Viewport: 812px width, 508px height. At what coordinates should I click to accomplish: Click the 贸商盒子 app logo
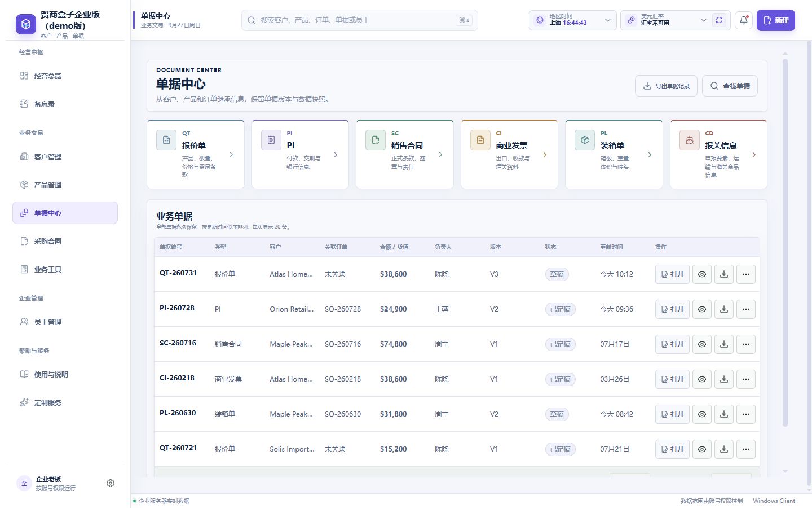tap(25, 24)
